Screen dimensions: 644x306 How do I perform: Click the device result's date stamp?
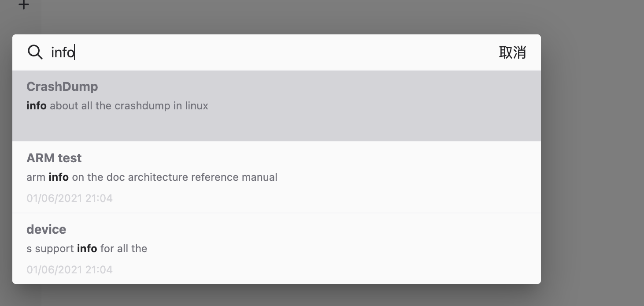pyautogui.click(x=70, y=270)
